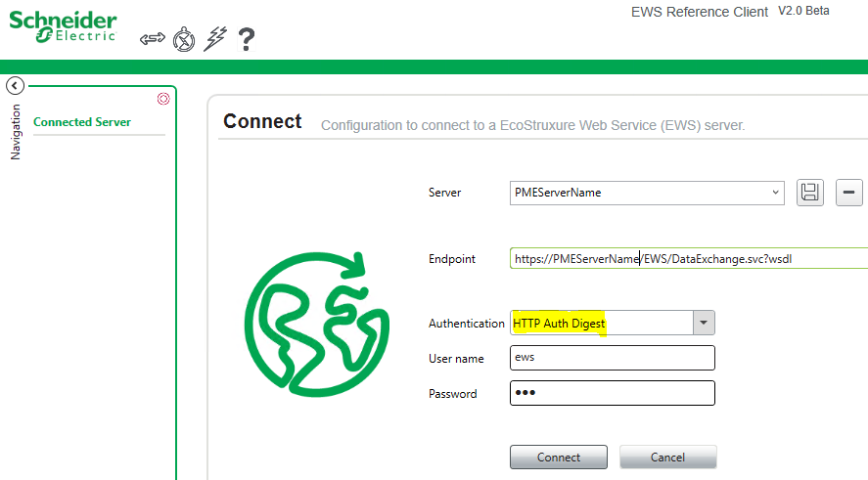The height and width of the screenshot is (480, 868).
Task: Click the Schneider Electric logo
Action: [x=63, y=26]
